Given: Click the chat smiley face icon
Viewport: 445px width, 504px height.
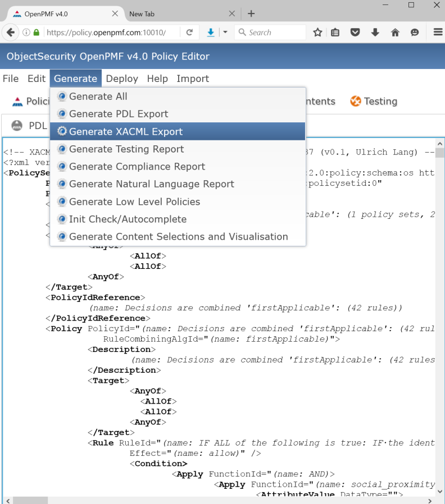Looking at the screenshot, I should (x=415, y=32).
